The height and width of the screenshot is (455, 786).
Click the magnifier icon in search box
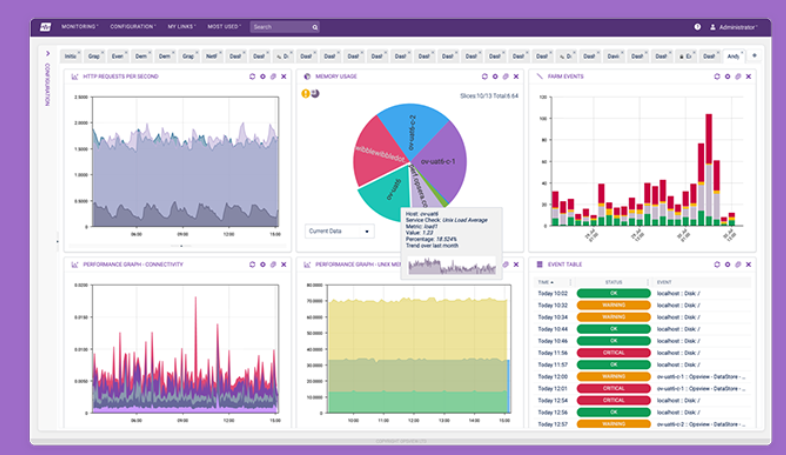pyautogui.click(x=315, y=27)
